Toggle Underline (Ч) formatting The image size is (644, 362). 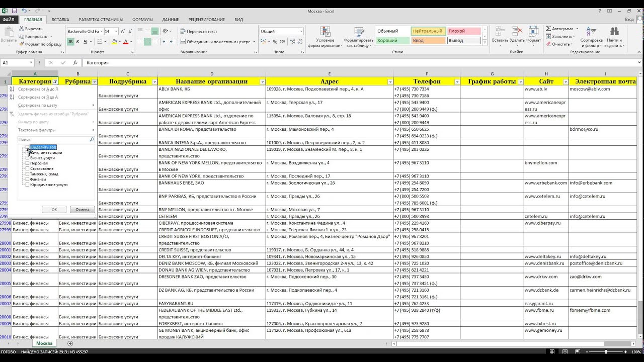click(x=85, y=41)
